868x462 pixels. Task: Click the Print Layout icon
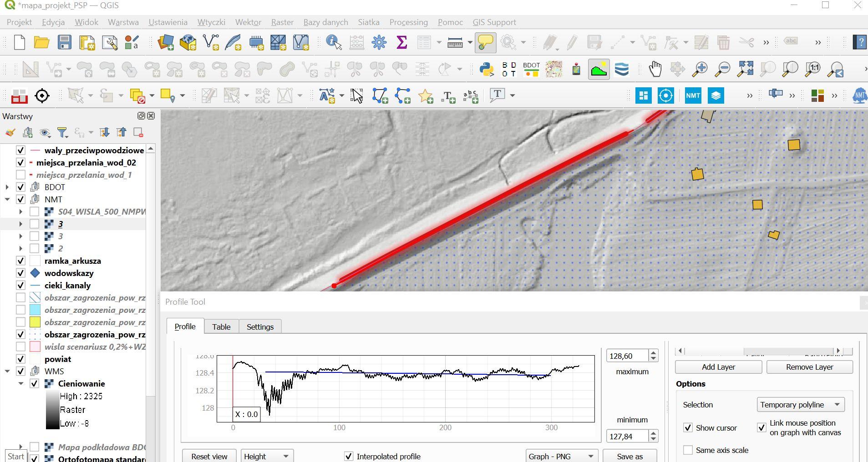87,42
